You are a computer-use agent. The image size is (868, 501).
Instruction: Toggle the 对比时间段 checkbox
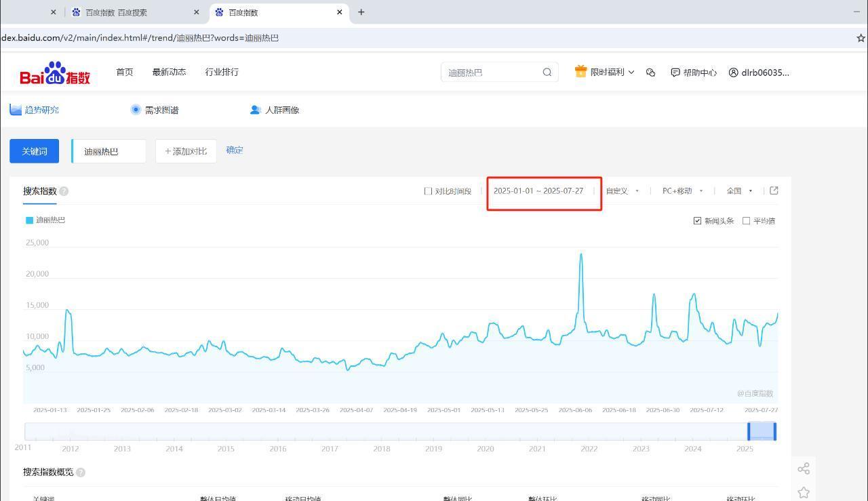click(428, 191)
